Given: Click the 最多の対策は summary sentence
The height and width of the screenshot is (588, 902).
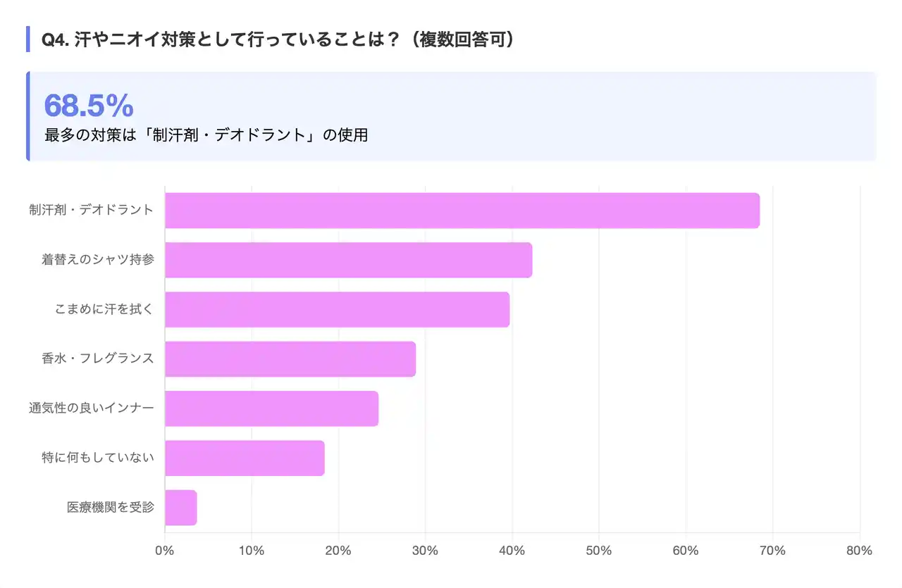Looking at the screenshot, I should click(206, 135).
